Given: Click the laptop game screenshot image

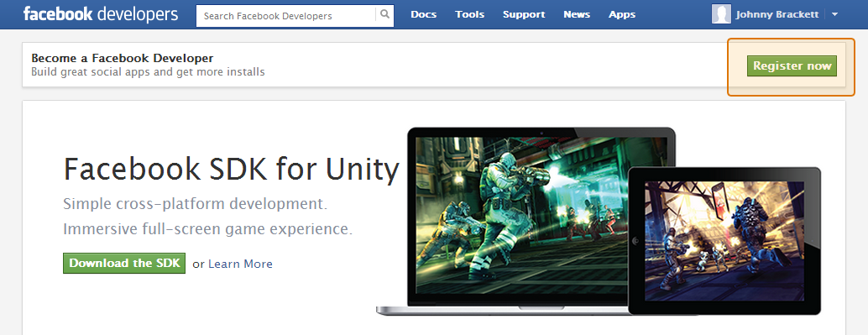Looking at the screenshot, I should point(541,216).
